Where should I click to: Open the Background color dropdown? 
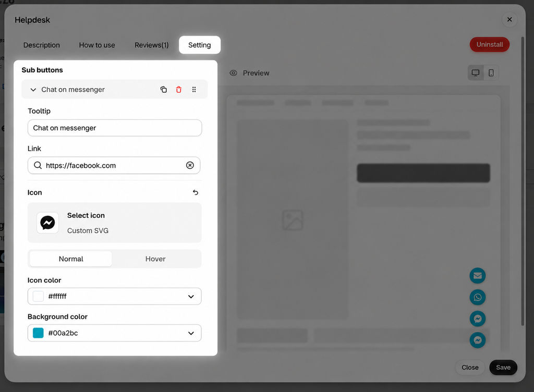[x=114, y=333]
